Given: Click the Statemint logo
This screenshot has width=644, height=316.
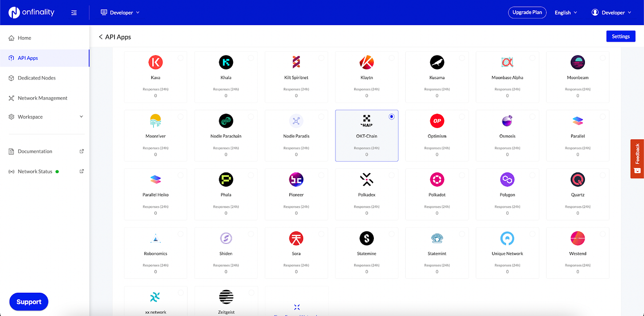Looking at the screenshot, I should pos(437,239).
